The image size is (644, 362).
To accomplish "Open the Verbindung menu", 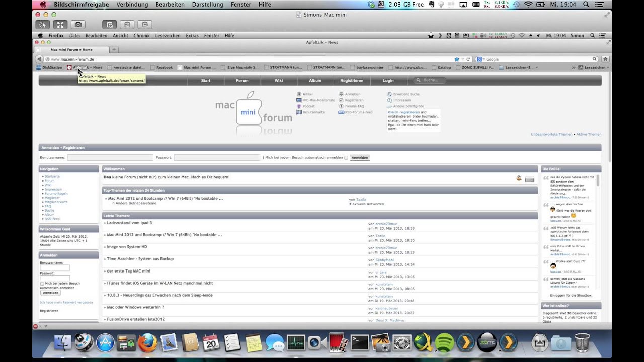I will (x=132, y=5).
